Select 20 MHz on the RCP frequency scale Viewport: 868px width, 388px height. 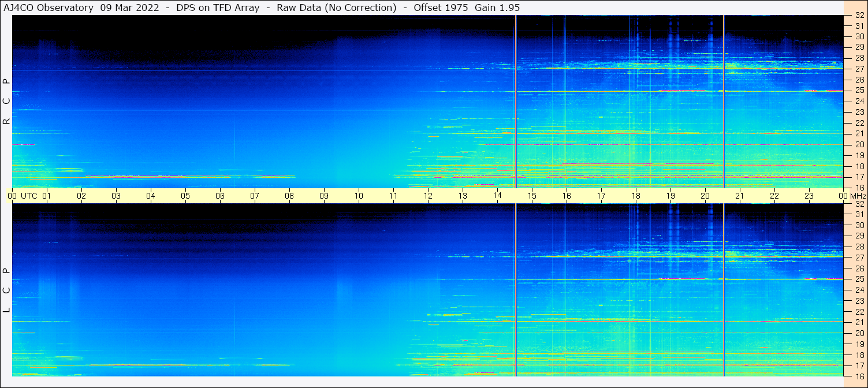click(x=859, y=144)
